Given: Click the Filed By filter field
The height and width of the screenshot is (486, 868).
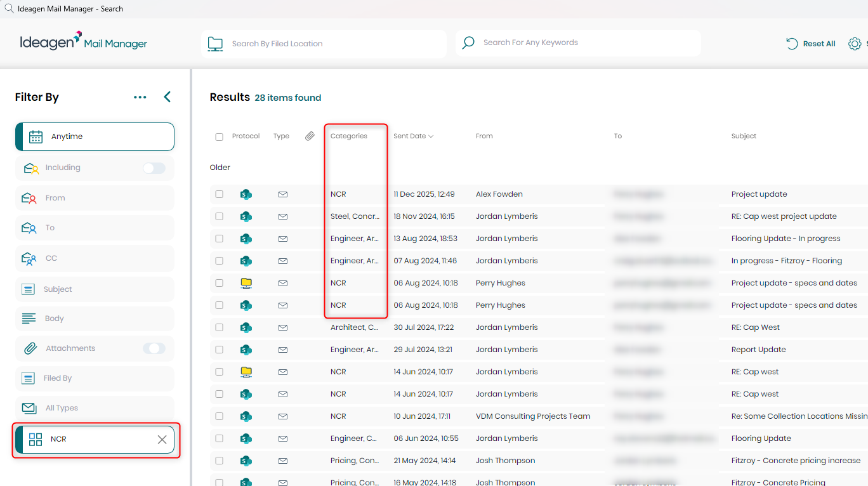Looking at the screenshot, I should click(95, 378).
